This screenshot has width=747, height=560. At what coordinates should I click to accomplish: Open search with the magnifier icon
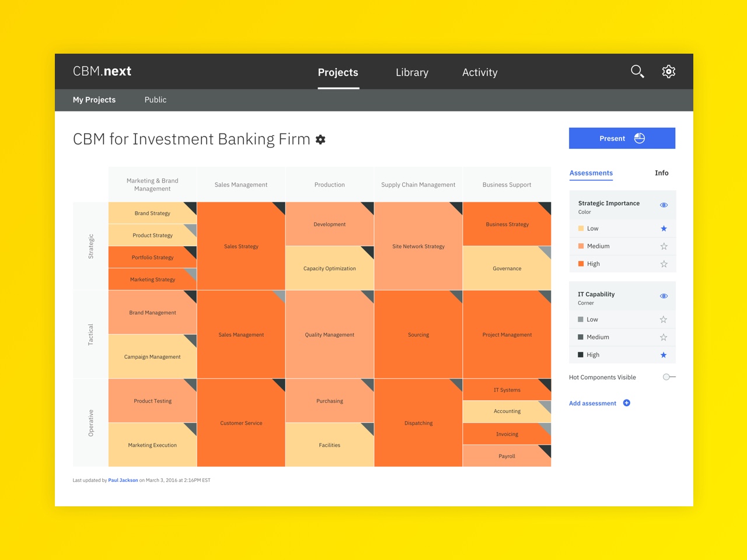[637, 72]
